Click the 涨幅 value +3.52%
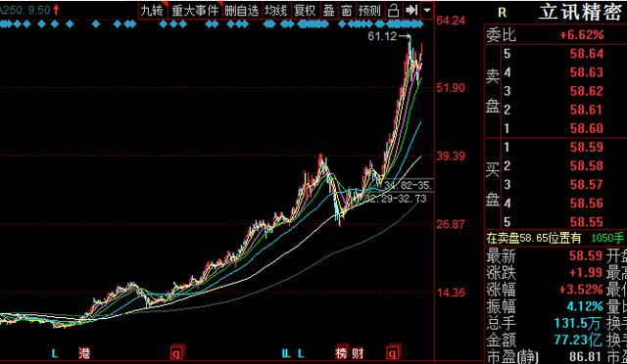627x364 pixels. pos(581,289)
